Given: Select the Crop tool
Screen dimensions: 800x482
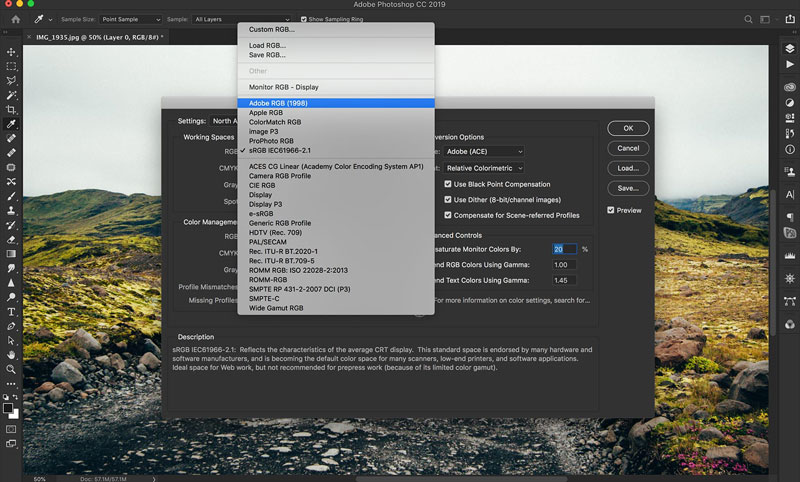Looking at the screenshot, I should 11,110.
